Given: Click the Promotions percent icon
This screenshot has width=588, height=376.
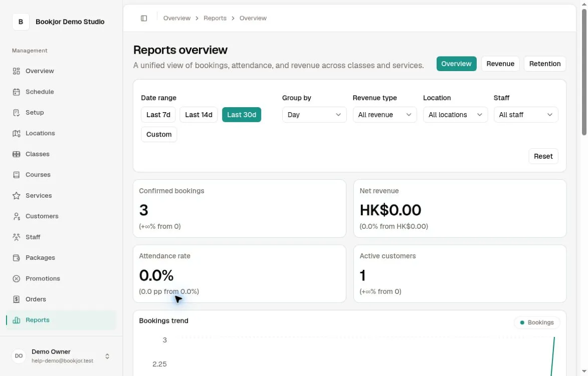Looking at the screenshot, I should pyautogui.click(x=16, y=279).
